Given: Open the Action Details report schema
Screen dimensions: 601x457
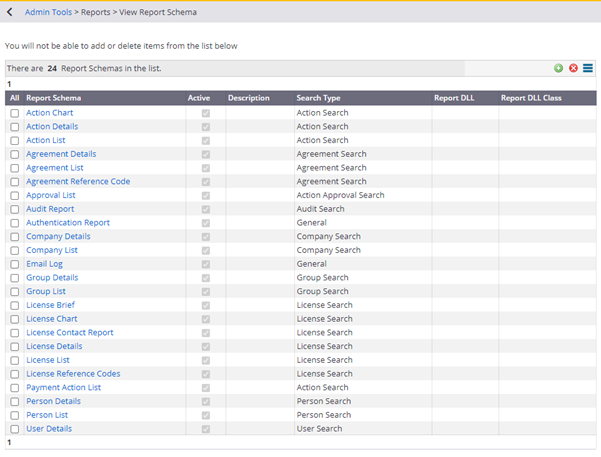Looking at the screenshot, I should tap(52, 127).
